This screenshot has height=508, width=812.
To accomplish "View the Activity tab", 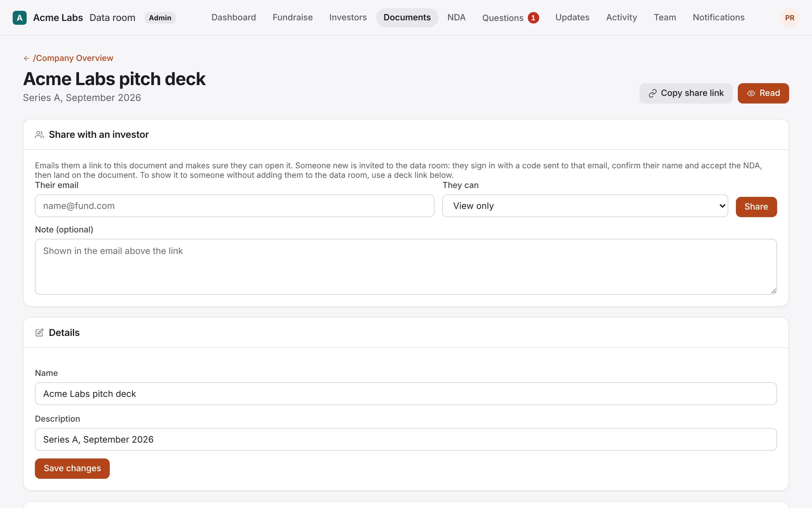I will [621, 17].
